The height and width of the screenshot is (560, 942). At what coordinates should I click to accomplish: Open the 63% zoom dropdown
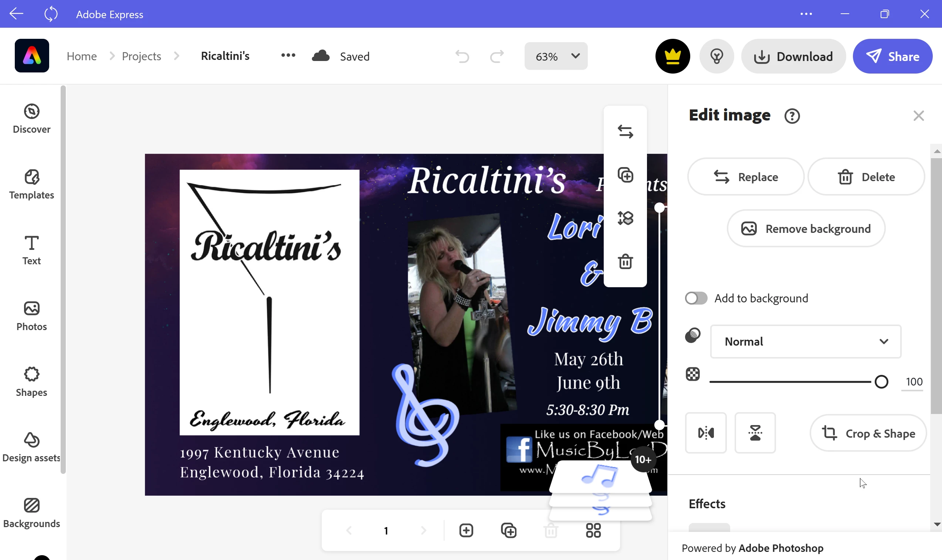(x=556, y=56)
